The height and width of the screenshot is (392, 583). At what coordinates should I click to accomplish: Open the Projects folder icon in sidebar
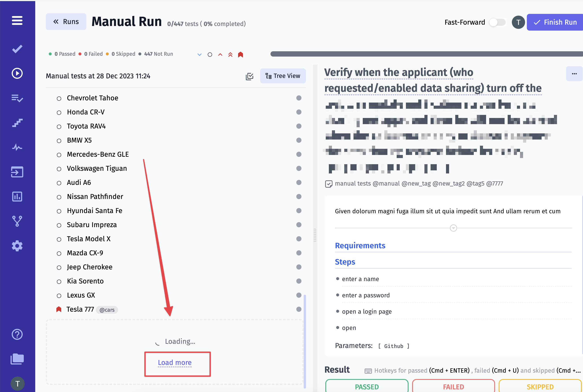coord(17,359)
